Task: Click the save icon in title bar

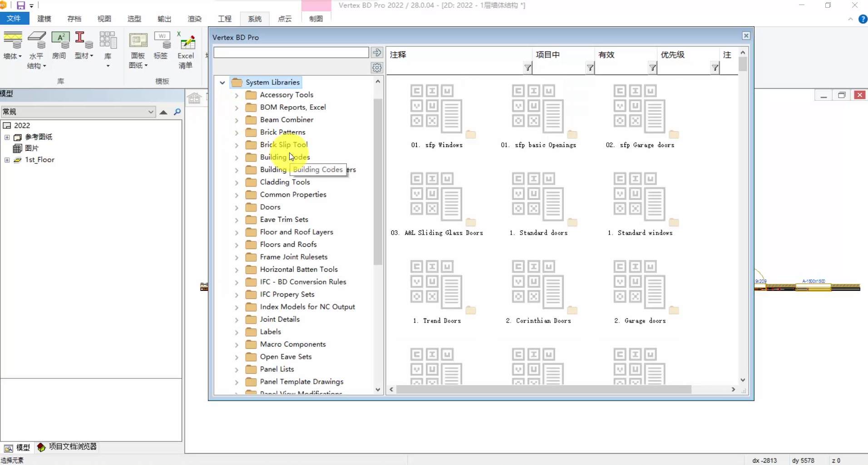Action: click(x=21, y=5)
